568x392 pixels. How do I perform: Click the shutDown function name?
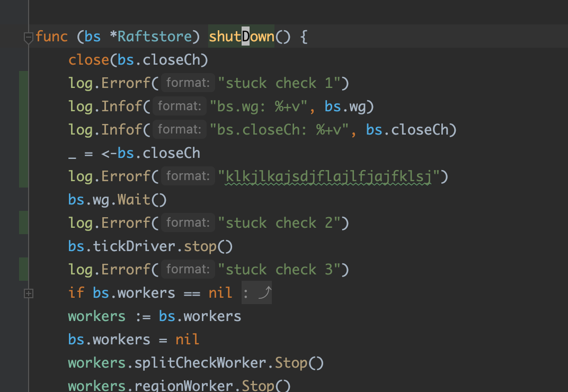pyautogui.click(x=242, y=36)
